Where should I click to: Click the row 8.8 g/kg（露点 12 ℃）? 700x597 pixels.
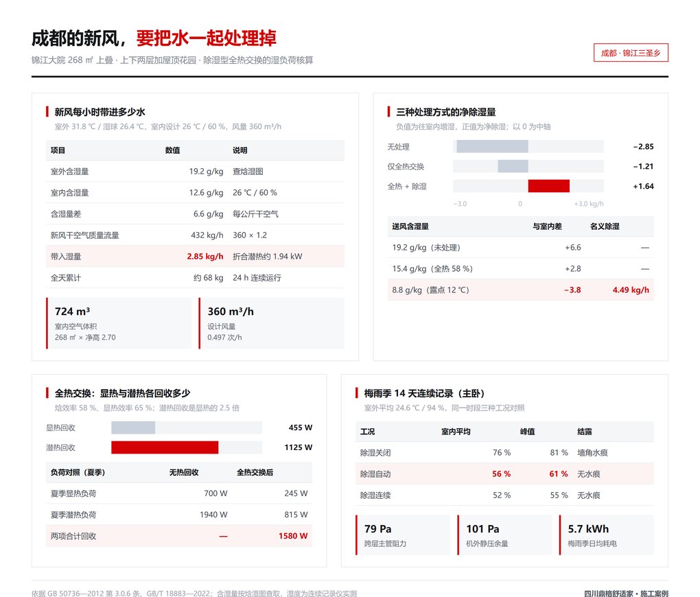(520, 290)
